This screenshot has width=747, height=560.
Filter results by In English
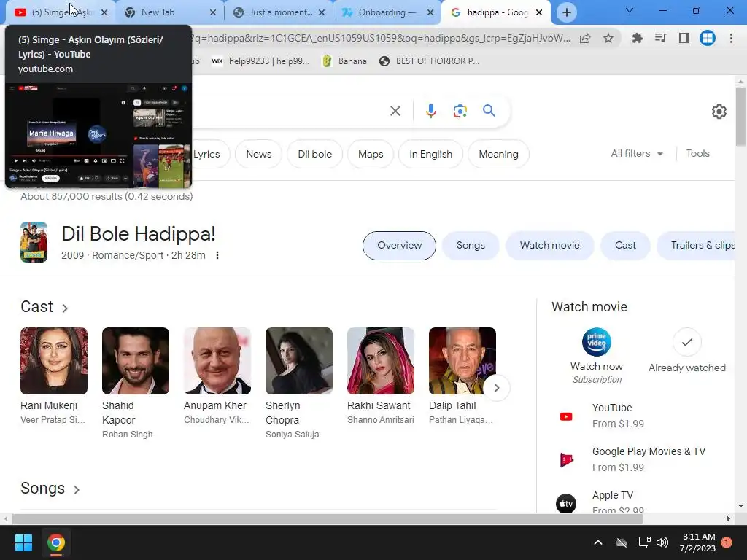430,154
